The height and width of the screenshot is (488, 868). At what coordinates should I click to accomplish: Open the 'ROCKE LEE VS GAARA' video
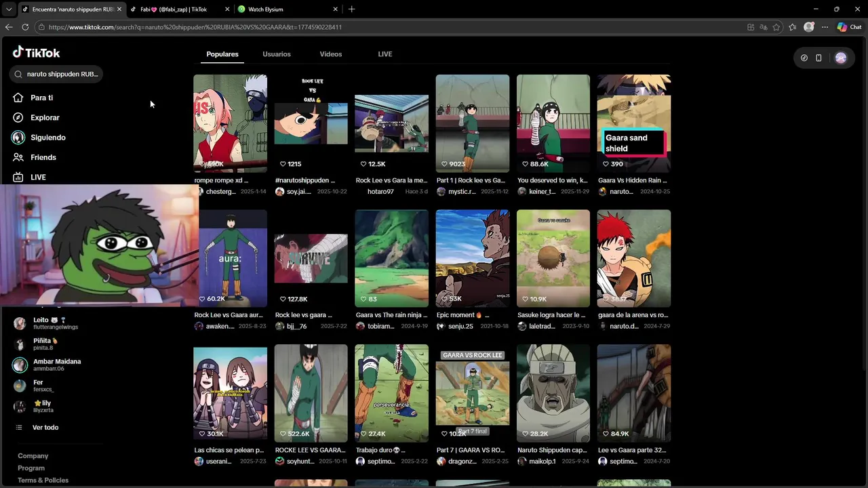pyautogui.click(x=311, y=393)
